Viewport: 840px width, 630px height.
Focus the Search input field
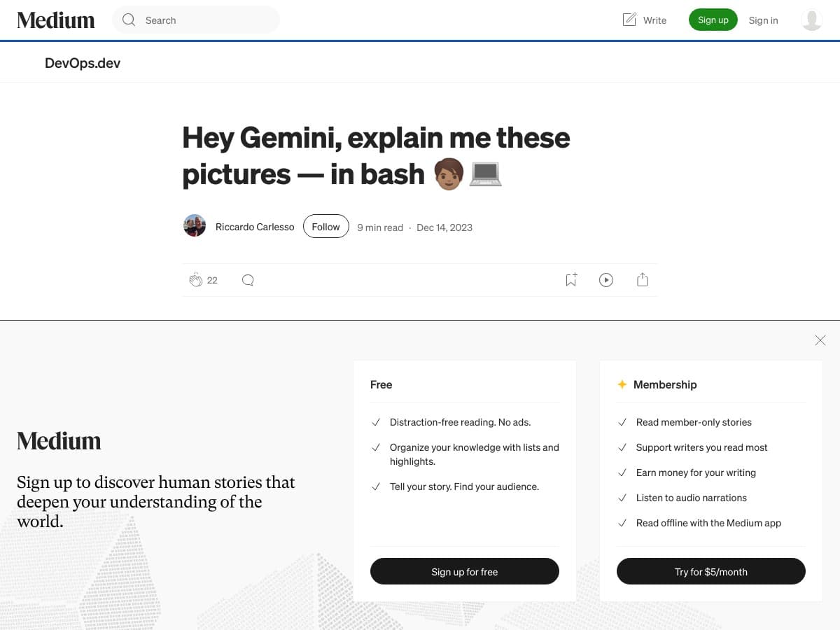point(196,20)
